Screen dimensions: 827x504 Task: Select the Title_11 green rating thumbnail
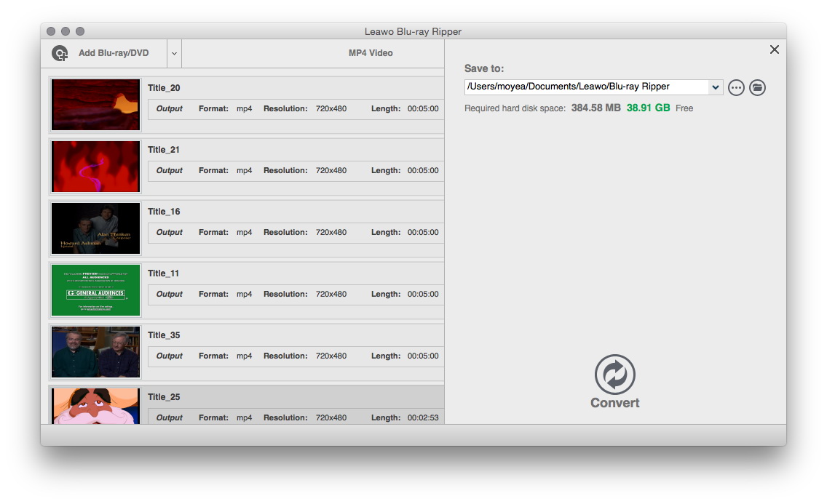95,290
